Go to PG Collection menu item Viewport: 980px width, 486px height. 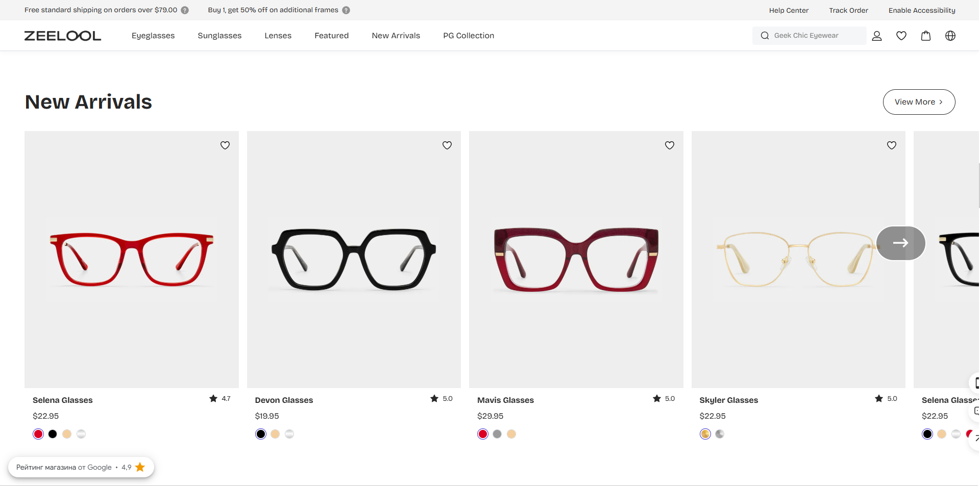[x=468, y=36]
